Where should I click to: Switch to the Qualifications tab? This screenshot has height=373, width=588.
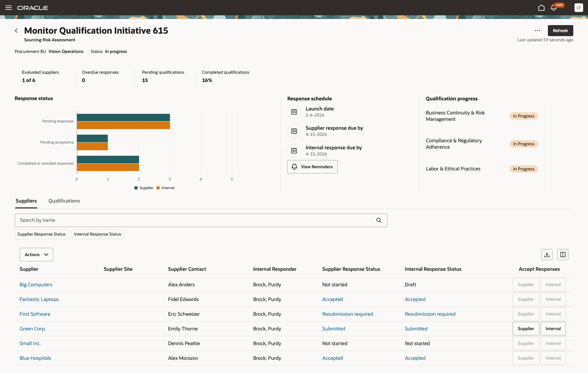tap(64, 201)
